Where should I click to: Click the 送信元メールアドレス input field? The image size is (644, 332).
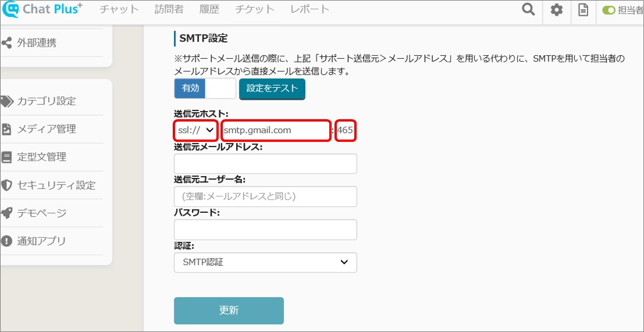[265, 164]
